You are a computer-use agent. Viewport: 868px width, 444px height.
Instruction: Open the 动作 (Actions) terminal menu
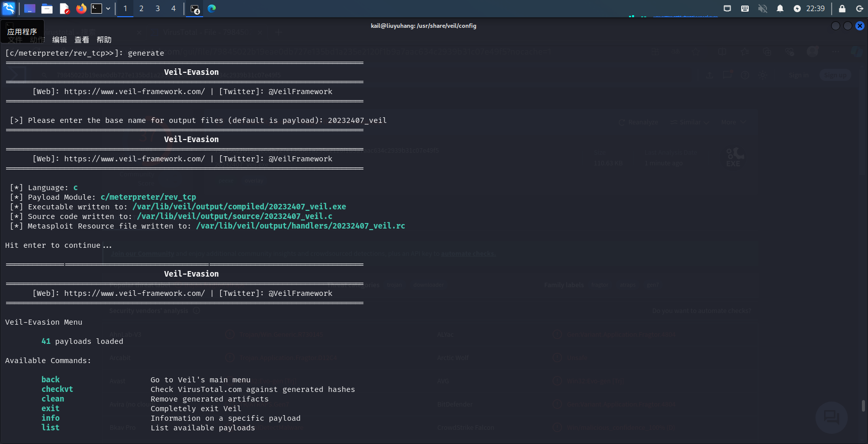[x=37, y=39]
